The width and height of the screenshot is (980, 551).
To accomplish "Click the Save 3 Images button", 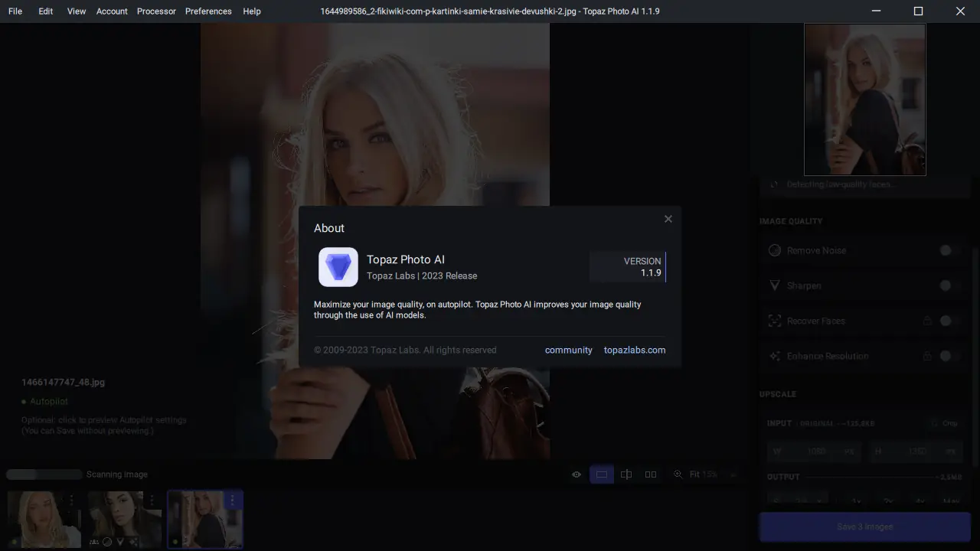I will pos(864,527).
